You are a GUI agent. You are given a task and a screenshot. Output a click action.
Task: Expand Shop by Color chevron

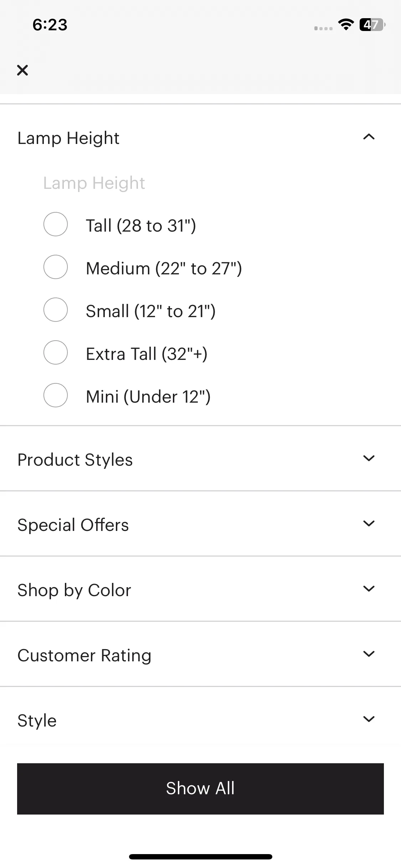click(369, 589)
